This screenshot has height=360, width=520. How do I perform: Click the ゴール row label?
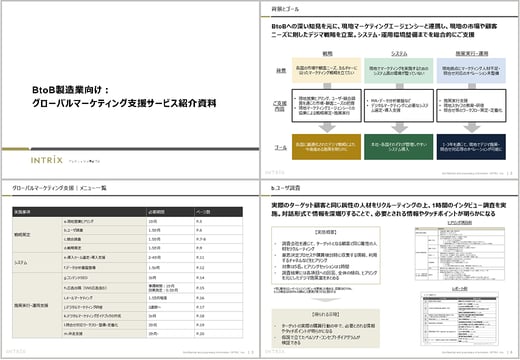click(x=281, y=147)
